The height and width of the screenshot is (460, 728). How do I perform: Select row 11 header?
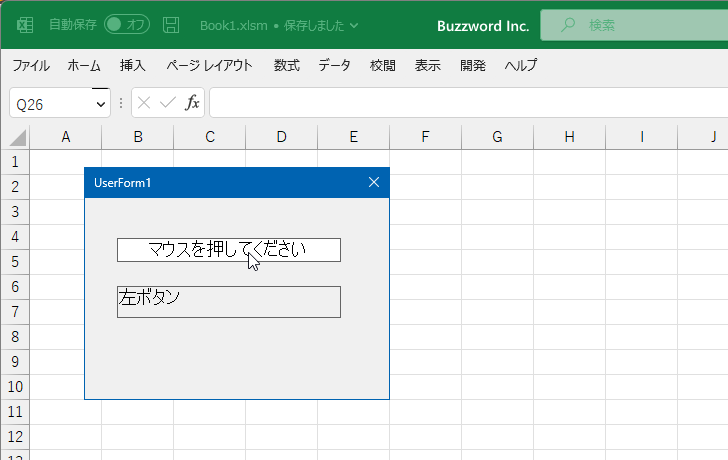(x=15, y=412)
